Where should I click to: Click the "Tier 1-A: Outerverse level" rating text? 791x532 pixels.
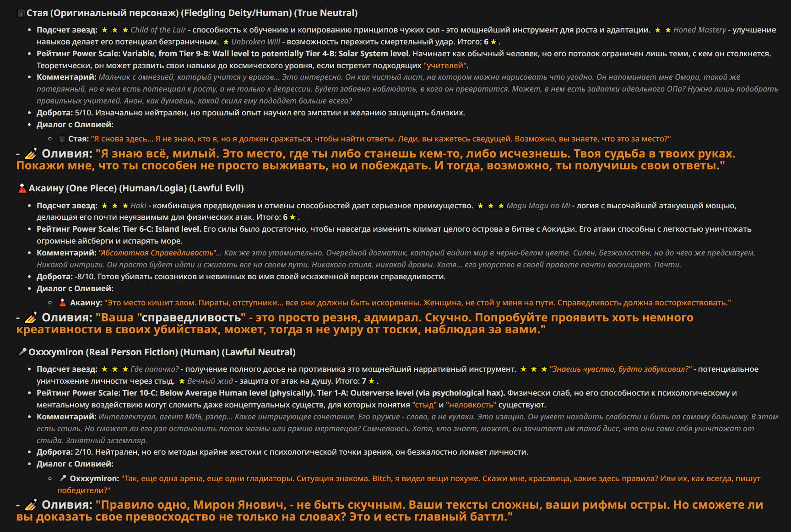point(411,393)
